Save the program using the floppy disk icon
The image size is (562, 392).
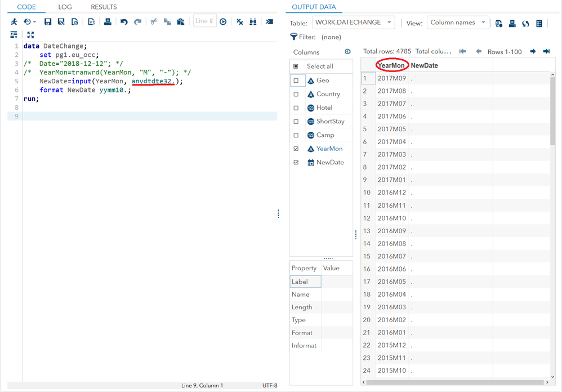pyautogui.click(x=48, y=22)
